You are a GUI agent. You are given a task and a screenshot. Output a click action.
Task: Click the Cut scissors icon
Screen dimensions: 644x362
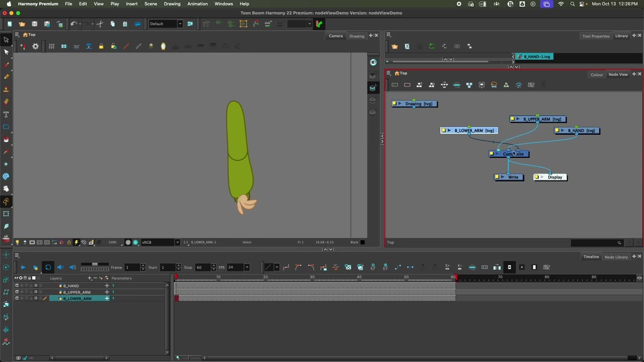coord(100,24)
